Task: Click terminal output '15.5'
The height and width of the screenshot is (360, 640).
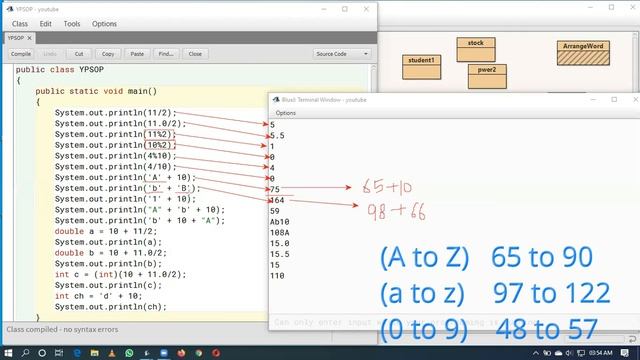Action: [x=280, y=254]
